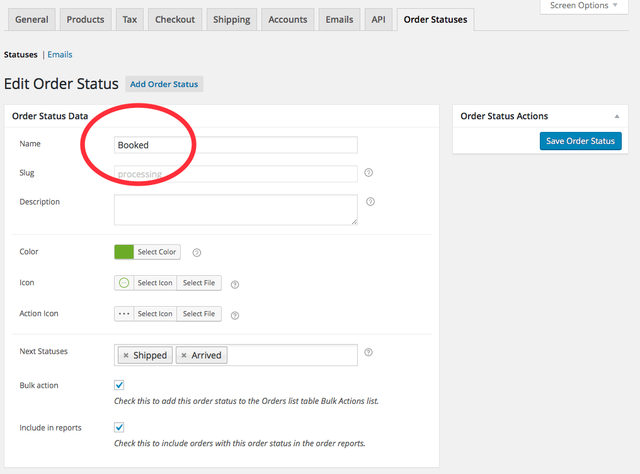640x474 pixels.
Task: Click the Save Order Status button
Action: (x=580, y=141)
